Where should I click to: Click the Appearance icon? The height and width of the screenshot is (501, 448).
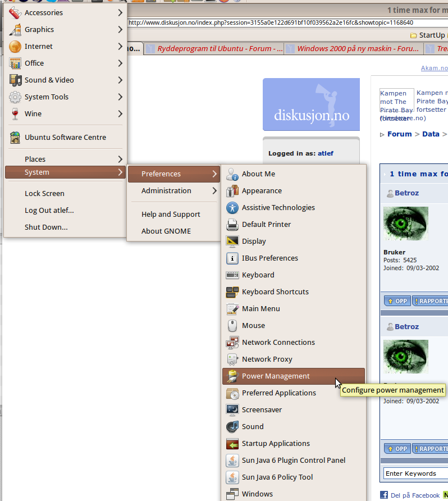(x=232, y=191)
